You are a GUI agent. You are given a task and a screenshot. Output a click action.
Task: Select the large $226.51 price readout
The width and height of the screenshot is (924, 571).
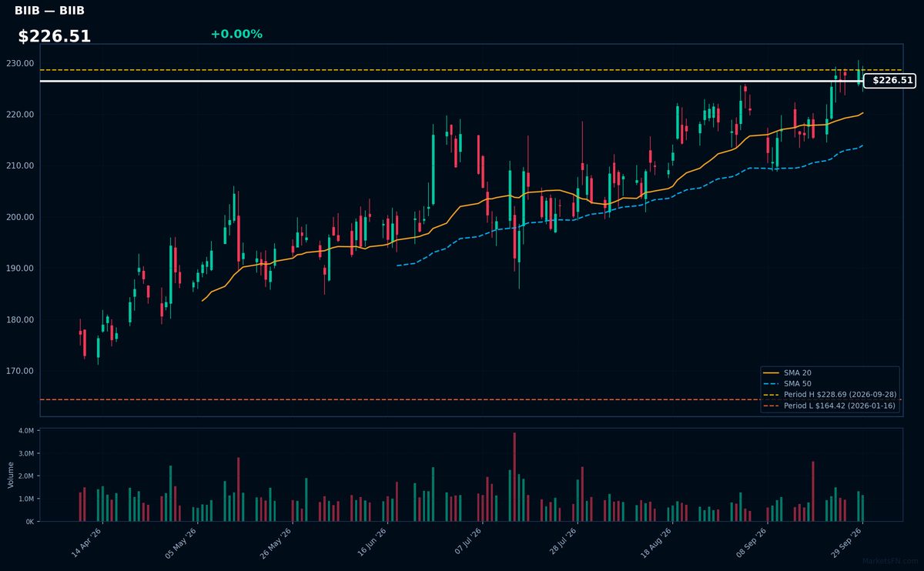tap(55, 36)
